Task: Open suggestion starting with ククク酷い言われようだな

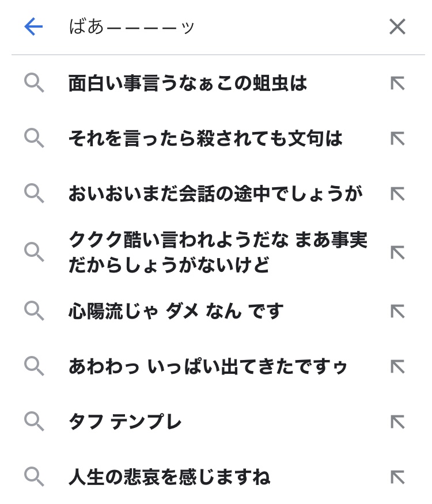Action: click(x=218, y=252)
